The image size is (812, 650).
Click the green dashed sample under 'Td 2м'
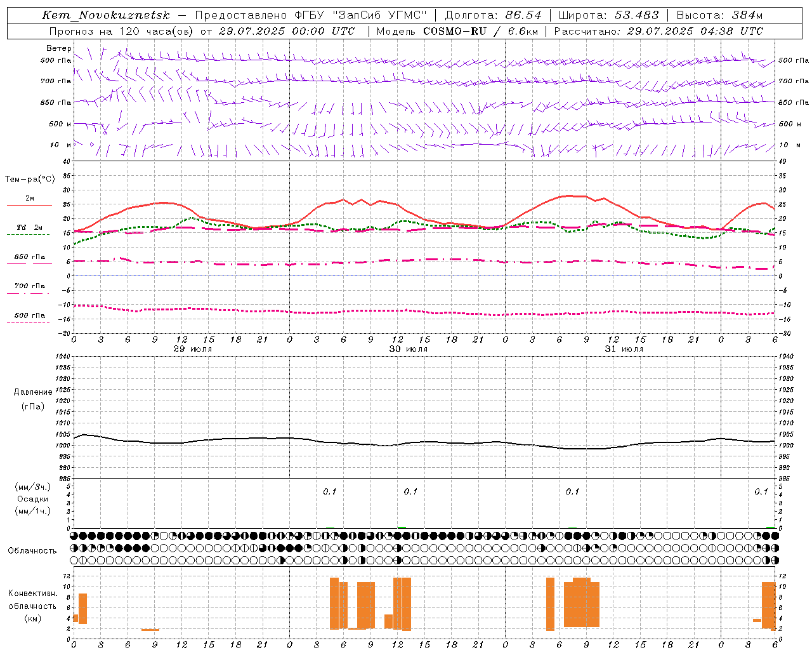[x=28, y=235]
